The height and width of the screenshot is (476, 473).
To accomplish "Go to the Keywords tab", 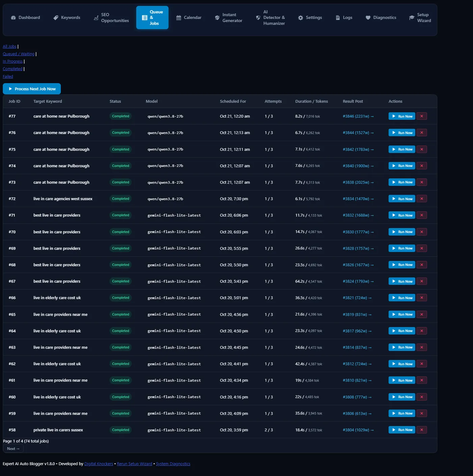I will 67,18.
